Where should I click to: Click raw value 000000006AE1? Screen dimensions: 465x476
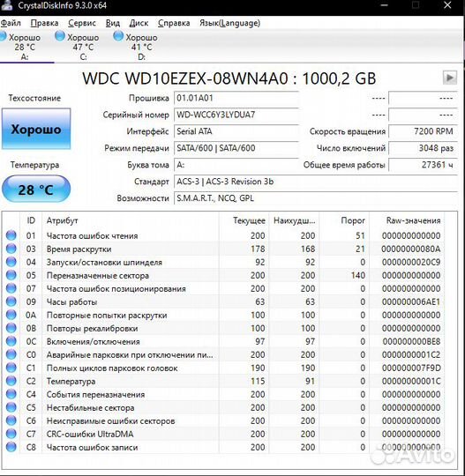coord(411,301)
